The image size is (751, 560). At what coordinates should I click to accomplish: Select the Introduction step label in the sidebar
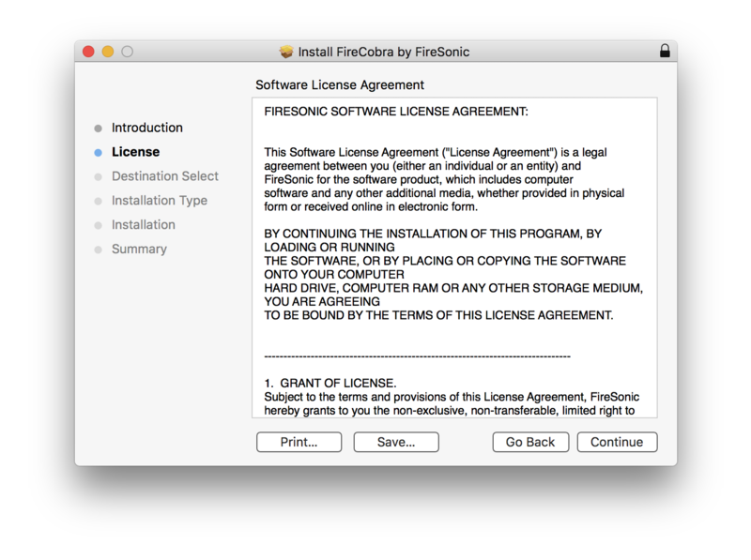pyautogui.click(x=147, y=128)
